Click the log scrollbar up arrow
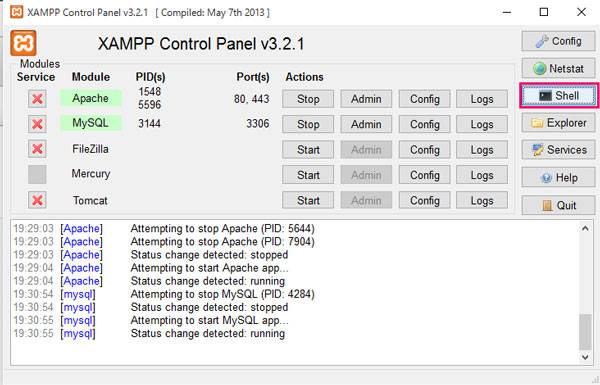This screenshot has height=385, width=600. (x=585, y=228)
